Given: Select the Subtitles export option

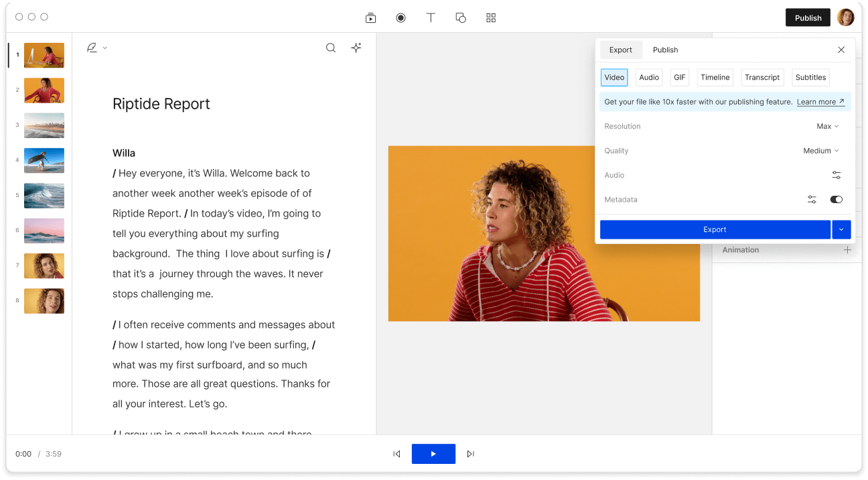Looking at the screenshot, I should tap(810, 77).
